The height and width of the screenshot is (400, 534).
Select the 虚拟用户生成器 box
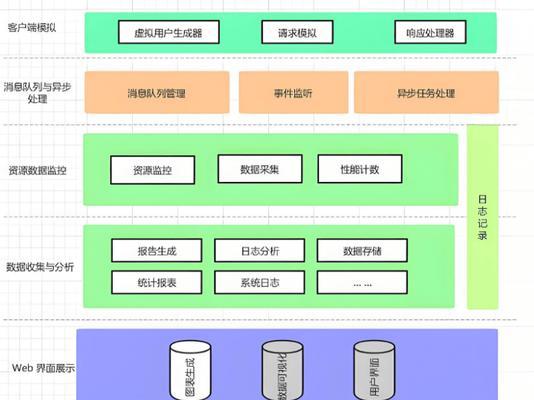pyautogui.click(x=169, y=32)
